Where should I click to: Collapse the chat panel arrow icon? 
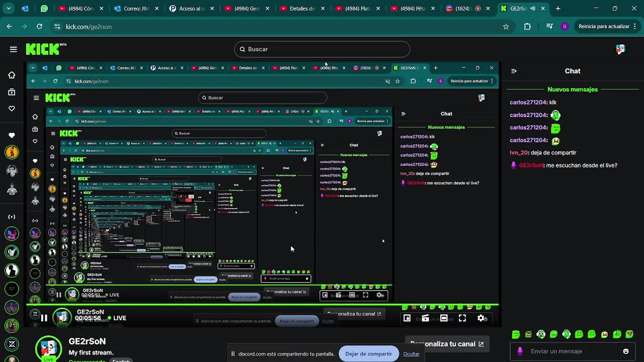(514, 71)
